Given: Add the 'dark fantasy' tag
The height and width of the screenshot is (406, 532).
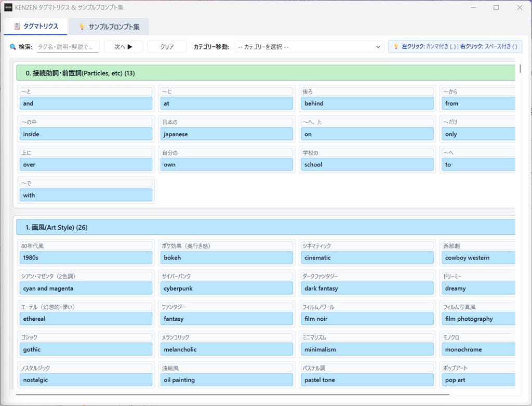Looking at the screenshot, I should [x=367, y=288].
